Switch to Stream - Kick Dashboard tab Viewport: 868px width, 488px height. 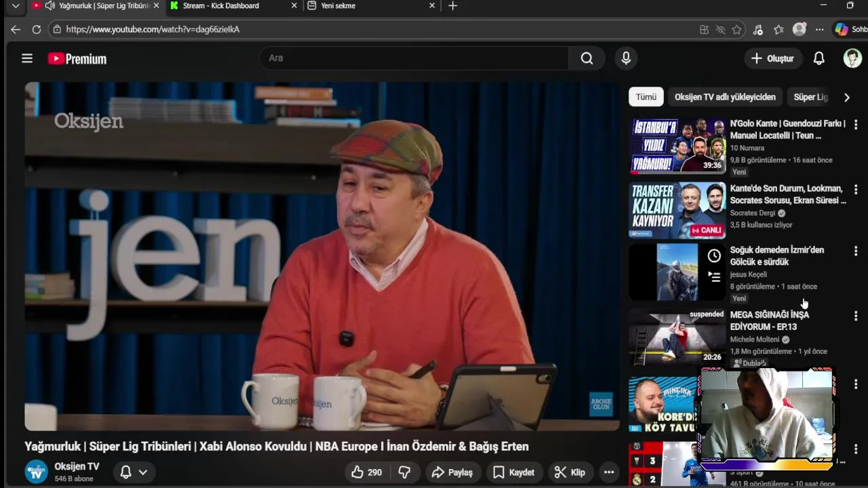pyautogui.click(x=233, y=6)
